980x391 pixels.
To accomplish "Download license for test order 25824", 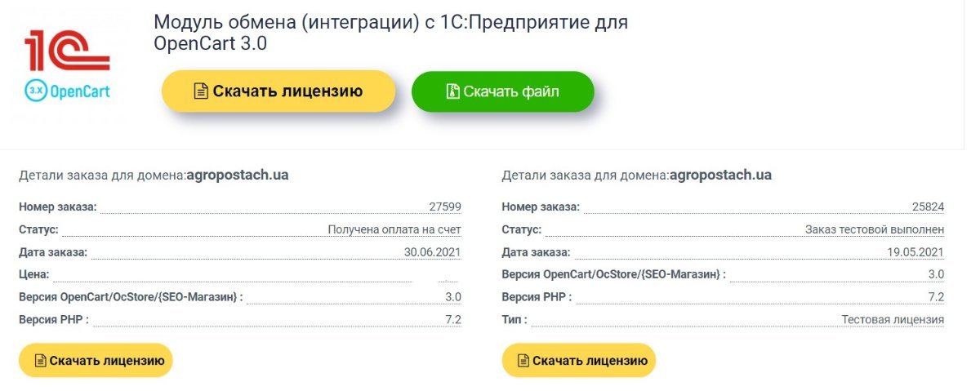I will pos(578,360).
